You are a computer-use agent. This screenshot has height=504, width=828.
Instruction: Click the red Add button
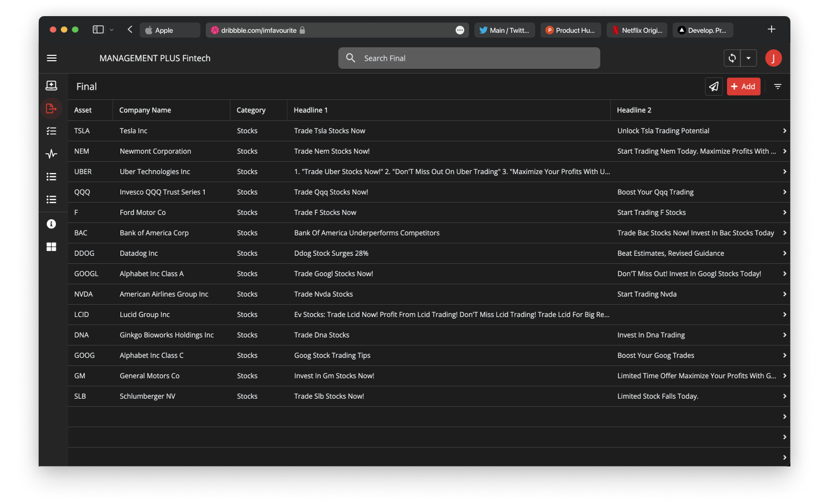click(743, 87)
